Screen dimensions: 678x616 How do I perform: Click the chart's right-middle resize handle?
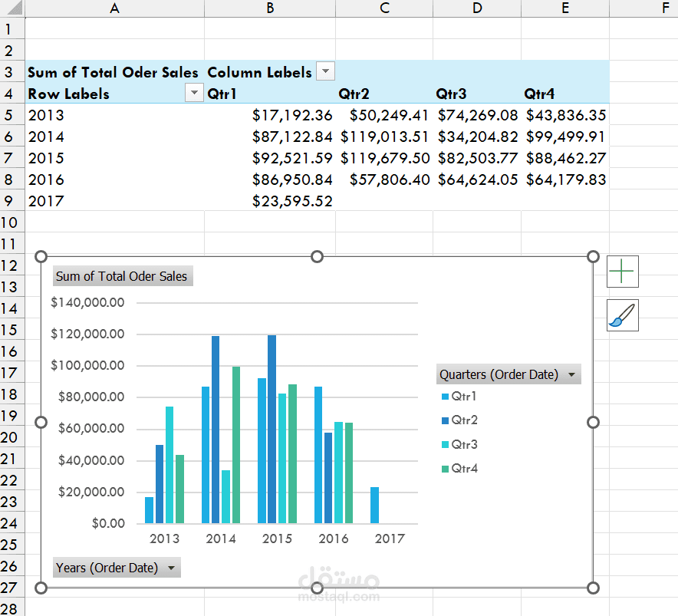[593, 422]
